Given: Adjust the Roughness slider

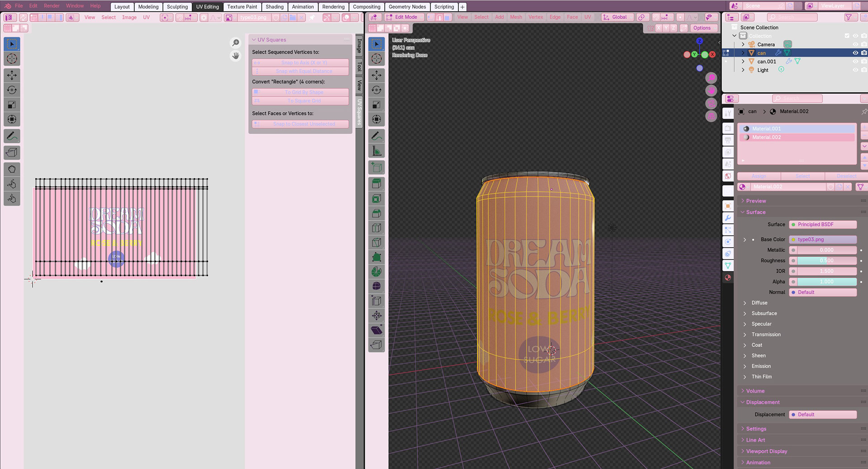Looking at the screenshot, I should point(826,261).
